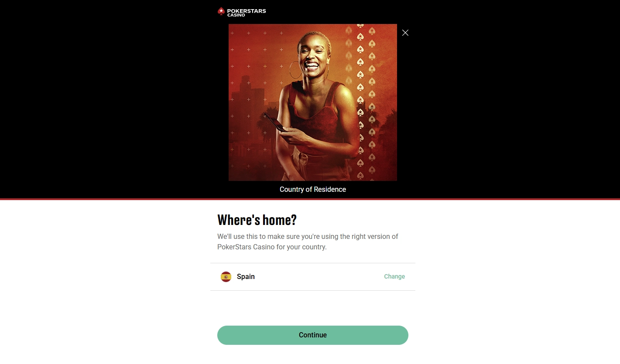
Task: Click the Country of Residence title
Action: coord(313,189)
